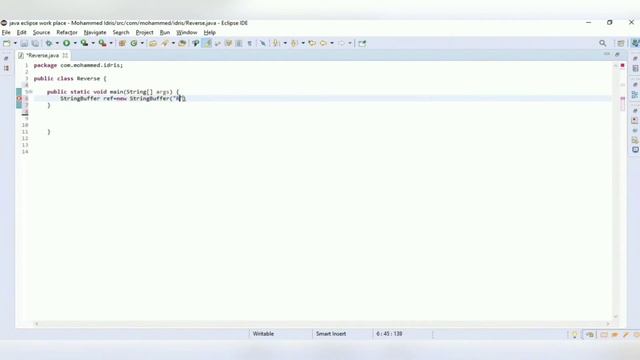640x360 pixels.
Task: Click the Next Annotation toolbar icon
Action: click(276, 43)
